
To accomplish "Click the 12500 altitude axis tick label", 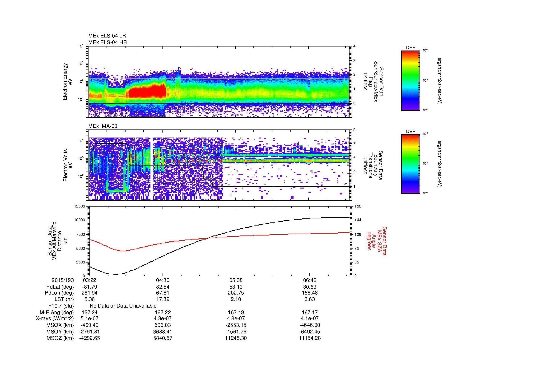I will 79,206.
